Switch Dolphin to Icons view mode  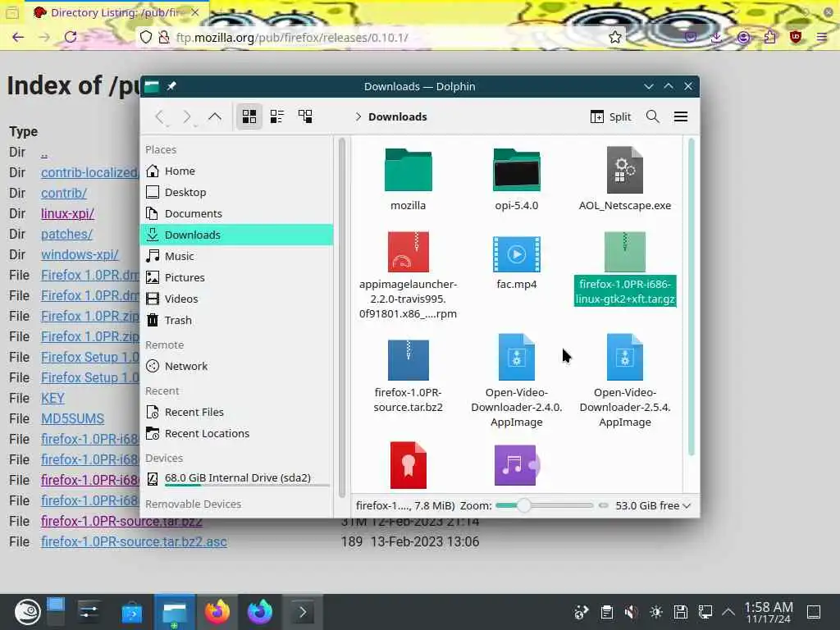[249, 116]
